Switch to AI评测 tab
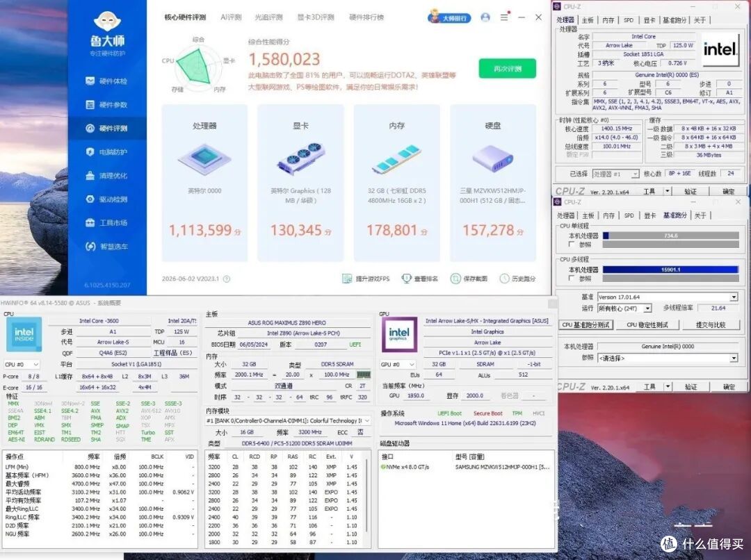Viewport: 751px width, 560px height. click(x=231, y=17)
